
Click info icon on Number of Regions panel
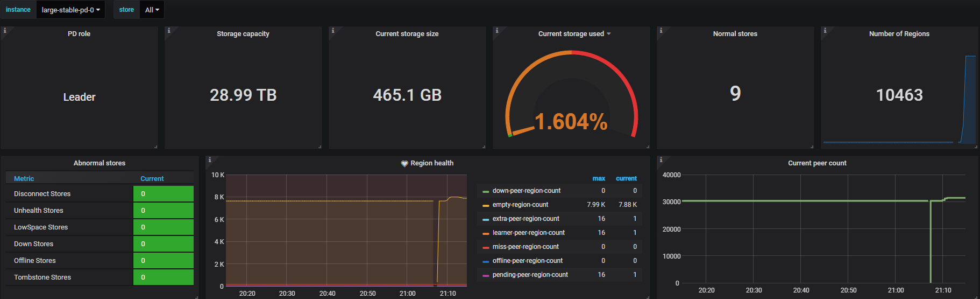coord(825,31)
